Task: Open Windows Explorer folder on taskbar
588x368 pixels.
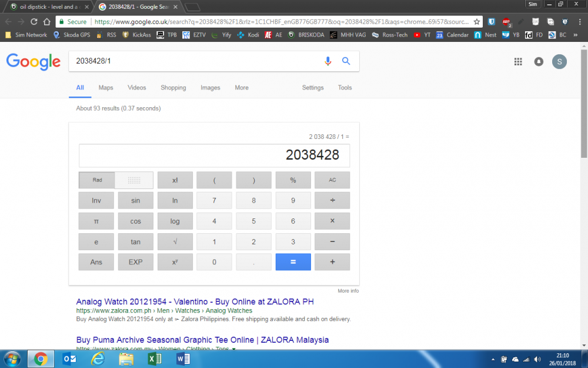Action: coord(126,359)
